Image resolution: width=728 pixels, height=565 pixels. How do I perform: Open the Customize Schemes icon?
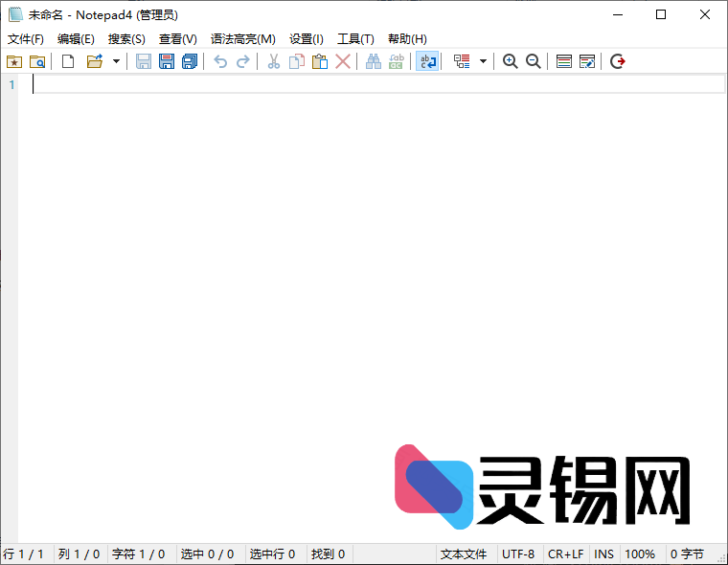(587, 61)
